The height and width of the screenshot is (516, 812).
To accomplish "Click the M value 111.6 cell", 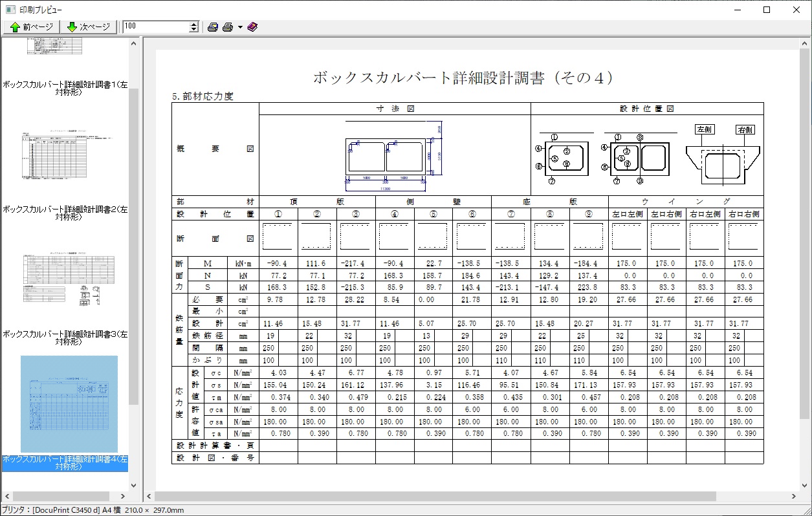I will [x=317, y=263].
